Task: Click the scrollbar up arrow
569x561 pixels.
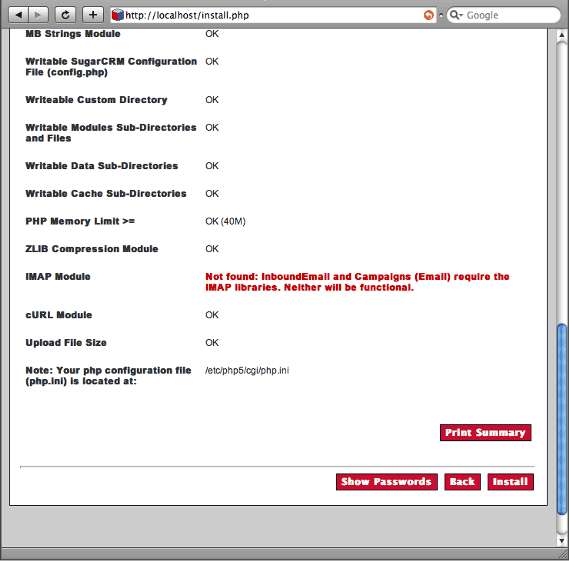Action: pyautogui.click(x=562, y=35)
